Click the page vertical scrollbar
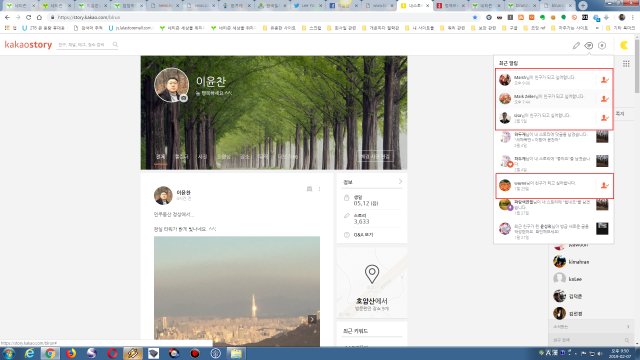The height and width of the screenshot is (360, 640). [x=637, y=66]
